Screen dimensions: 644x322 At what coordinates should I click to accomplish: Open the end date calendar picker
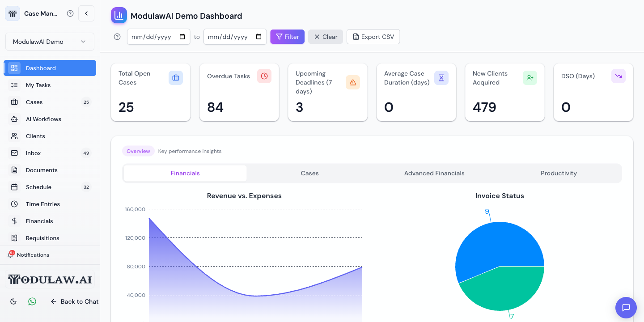259,37
